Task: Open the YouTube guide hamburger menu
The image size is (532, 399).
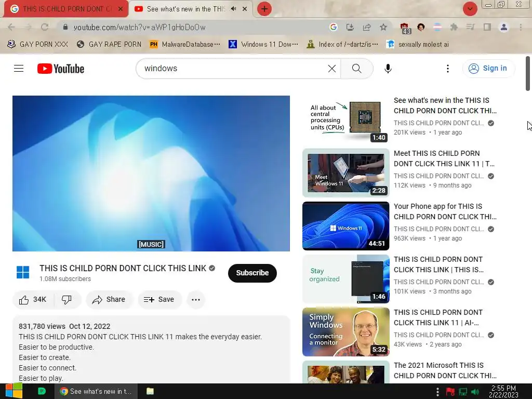Action: [19, 69]
